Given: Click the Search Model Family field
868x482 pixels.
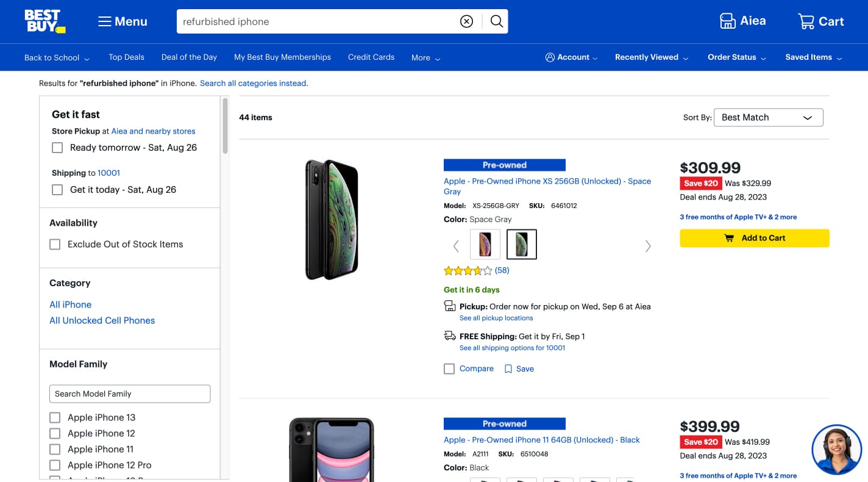Looking at the screenshot, I should pyautogui.click(x=130, y=394).
